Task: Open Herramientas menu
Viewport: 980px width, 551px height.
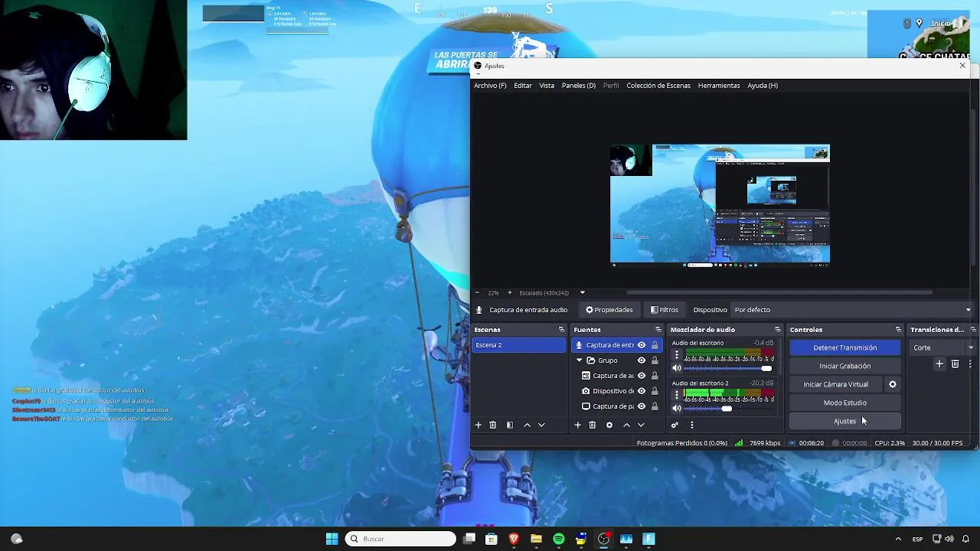Action: point(719,86)
